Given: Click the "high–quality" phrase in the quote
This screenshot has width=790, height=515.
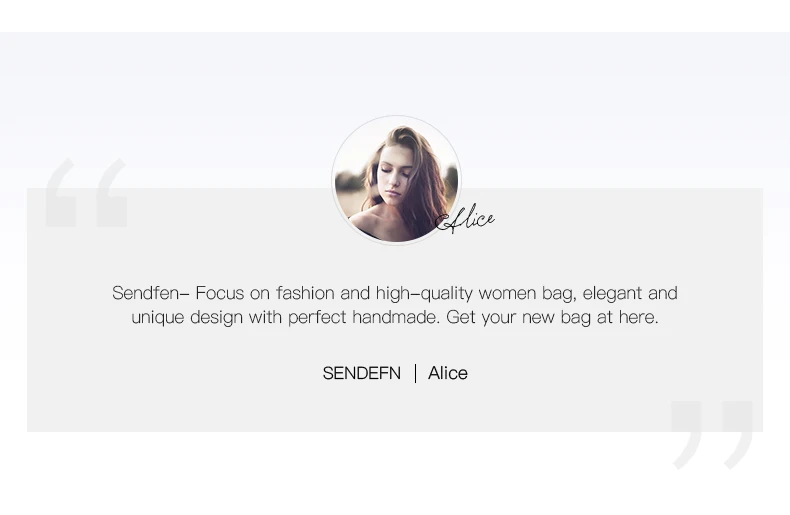Looking at the screenshot, I should click(x=424, y=294).
